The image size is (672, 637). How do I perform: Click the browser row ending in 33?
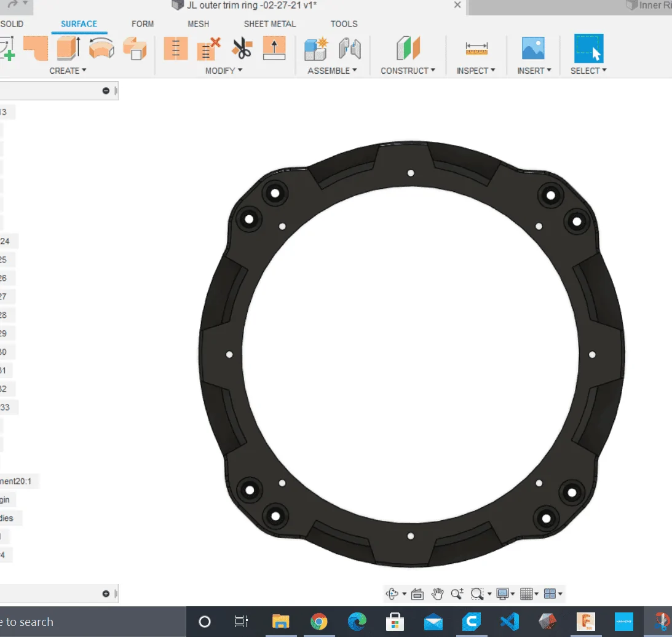coord(9,407)
